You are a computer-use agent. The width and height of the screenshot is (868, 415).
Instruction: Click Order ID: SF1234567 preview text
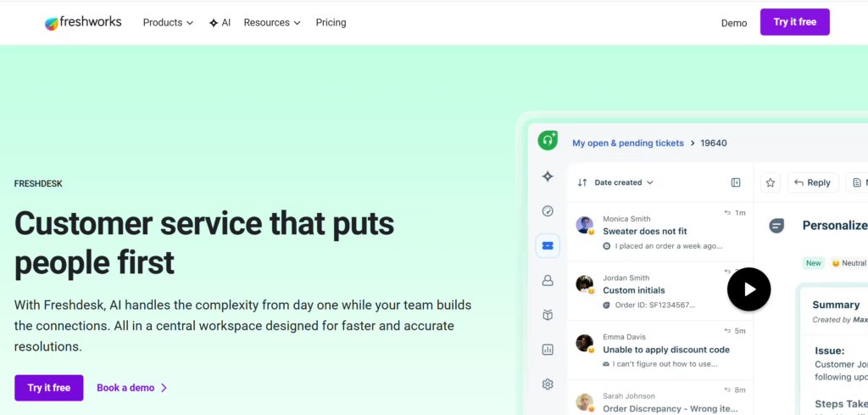click(x=655, y=306)
